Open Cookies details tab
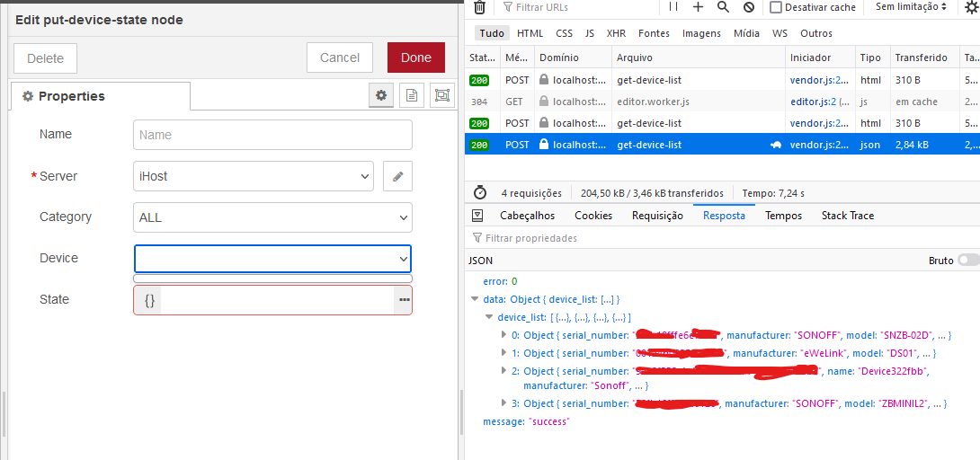The width and height of the screenshot is (980, 460). point(593,216)
